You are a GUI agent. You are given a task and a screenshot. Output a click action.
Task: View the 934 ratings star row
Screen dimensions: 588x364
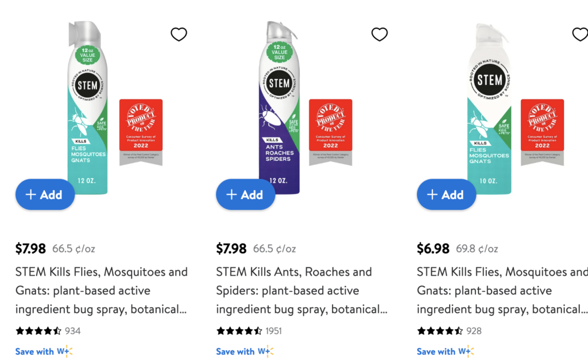[38, 331]
